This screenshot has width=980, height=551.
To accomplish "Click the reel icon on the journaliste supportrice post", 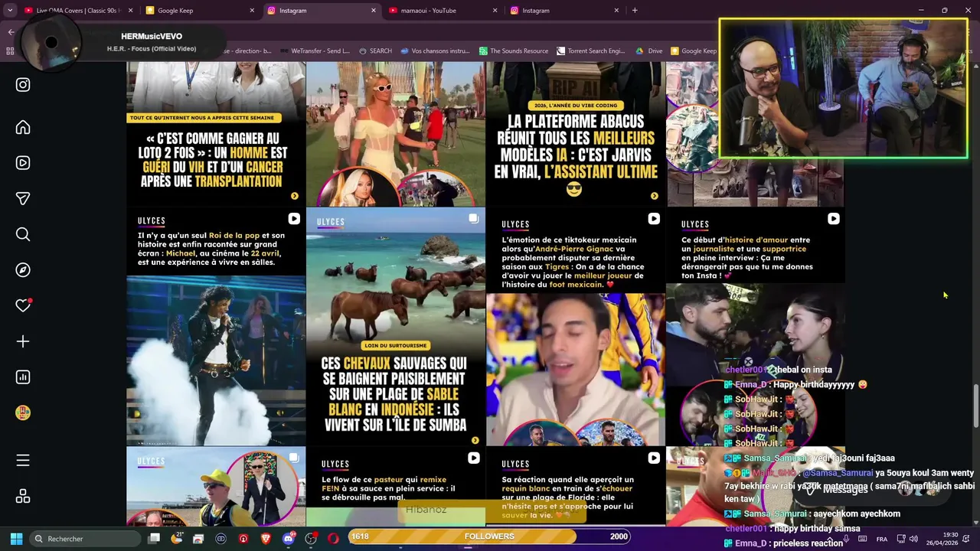I will (x=833, y=219).
